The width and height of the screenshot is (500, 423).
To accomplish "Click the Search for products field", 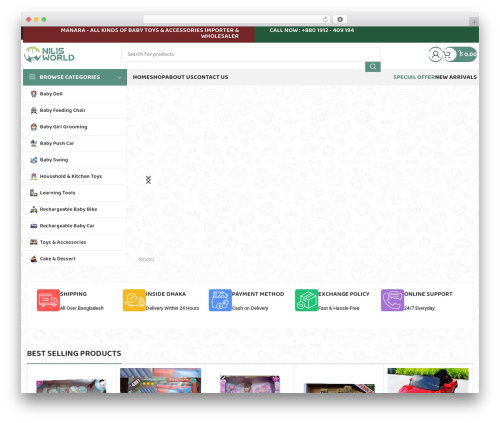I will [251, 54].
